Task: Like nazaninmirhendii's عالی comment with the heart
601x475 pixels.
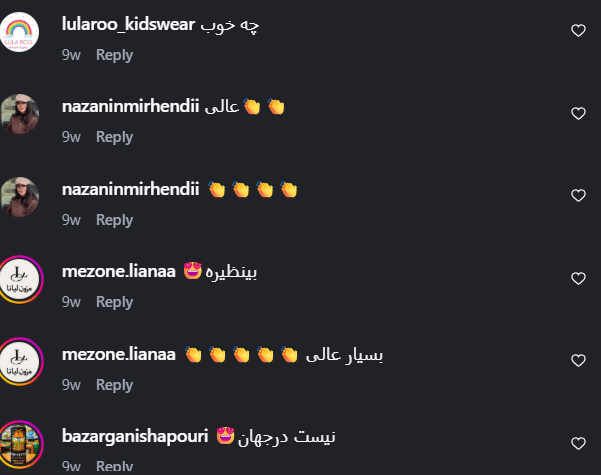Action: 578,113
